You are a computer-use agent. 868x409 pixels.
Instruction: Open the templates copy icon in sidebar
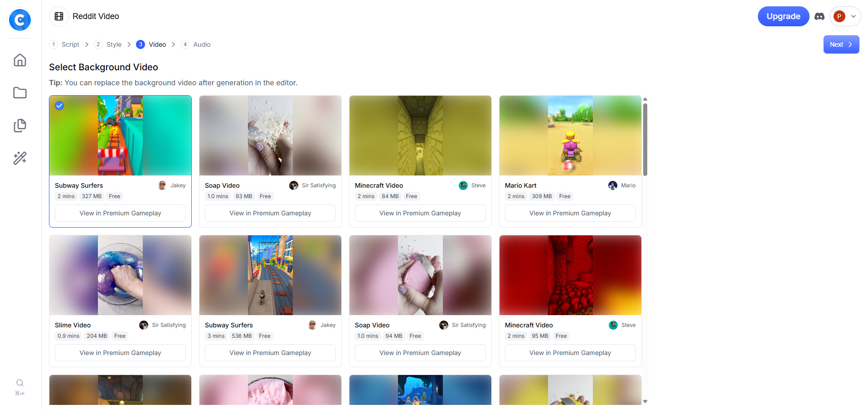click(x=20, y=126)
